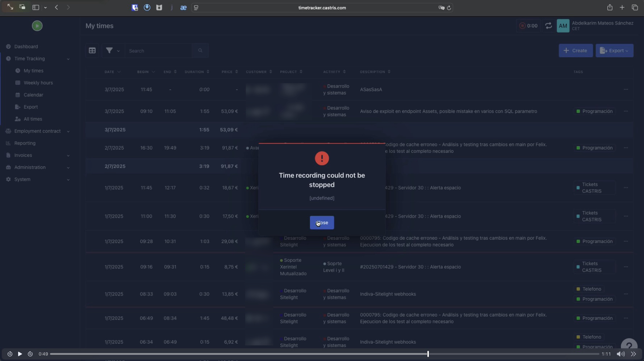Click the refresh recent activities icon
Viewport: 644px width, 361px height.
pyautogui.click(x=548, y=26)
